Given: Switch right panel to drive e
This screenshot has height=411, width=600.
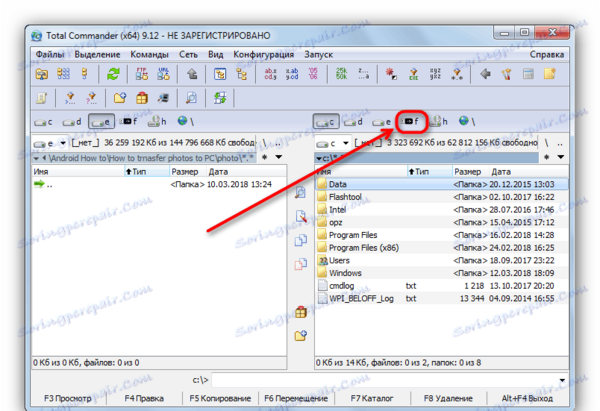Looking at the screenshot, I should pyautogui.click(x=382, y=122).
